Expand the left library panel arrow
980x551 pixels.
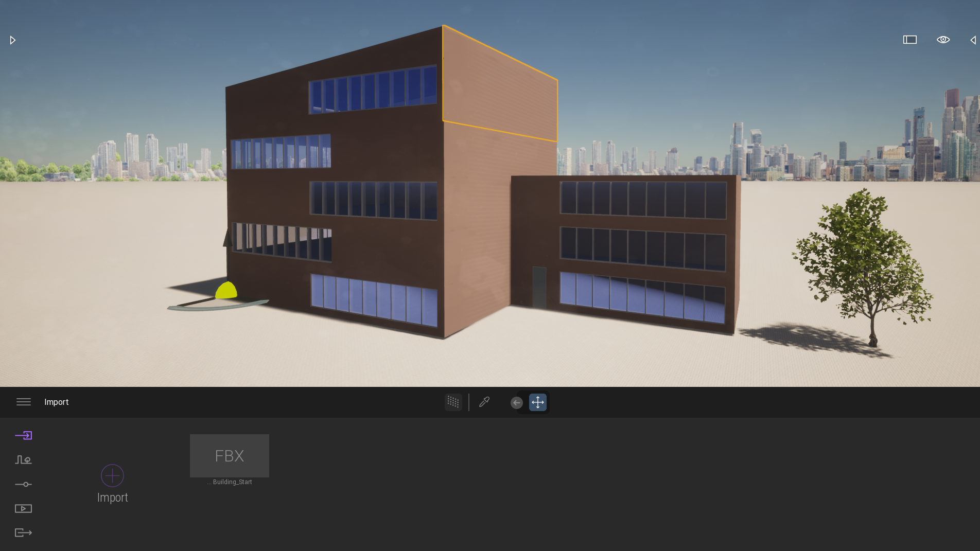click(13, 40)
